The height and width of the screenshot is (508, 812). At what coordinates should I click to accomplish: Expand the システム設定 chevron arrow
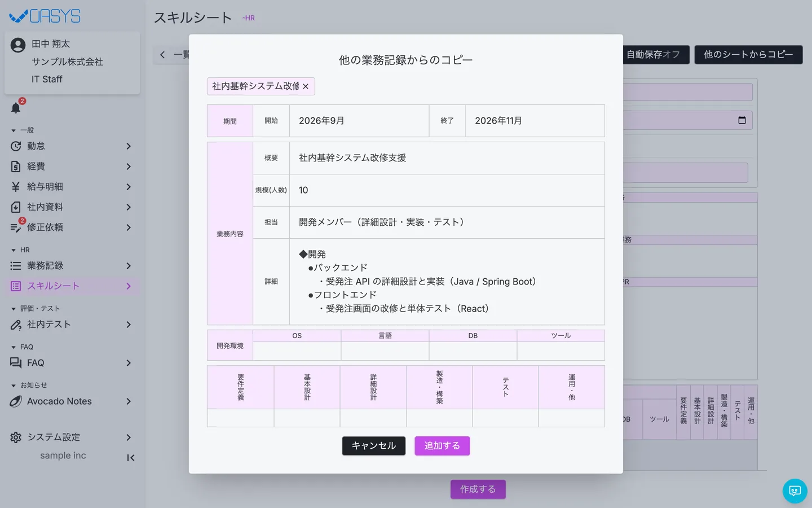point(129,437)
